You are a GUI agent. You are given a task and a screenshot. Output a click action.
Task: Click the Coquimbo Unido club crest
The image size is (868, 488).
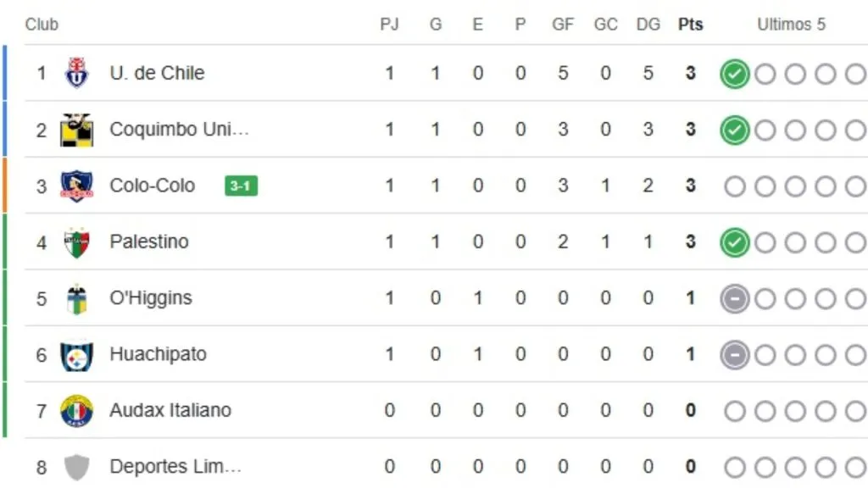tap(76, 130)
